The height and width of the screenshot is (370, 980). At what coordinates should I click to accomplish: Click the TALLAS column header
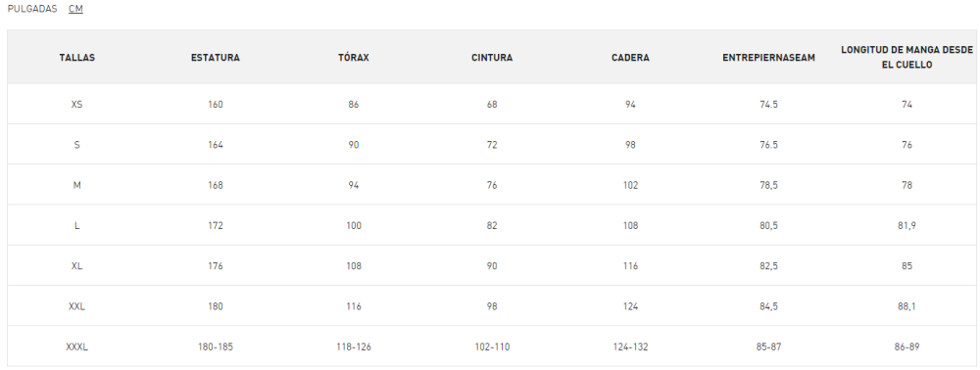pos(76,58)
